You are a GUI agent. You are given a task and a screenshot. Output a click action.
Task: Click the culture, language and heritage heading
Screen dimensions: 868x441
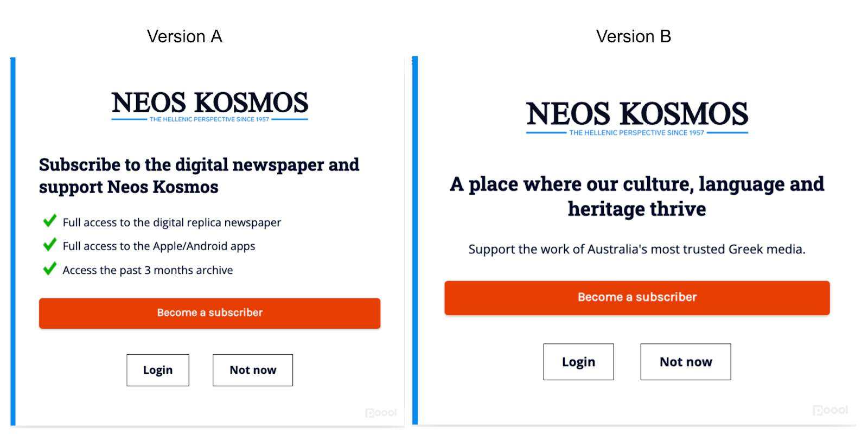pos(636,196)
